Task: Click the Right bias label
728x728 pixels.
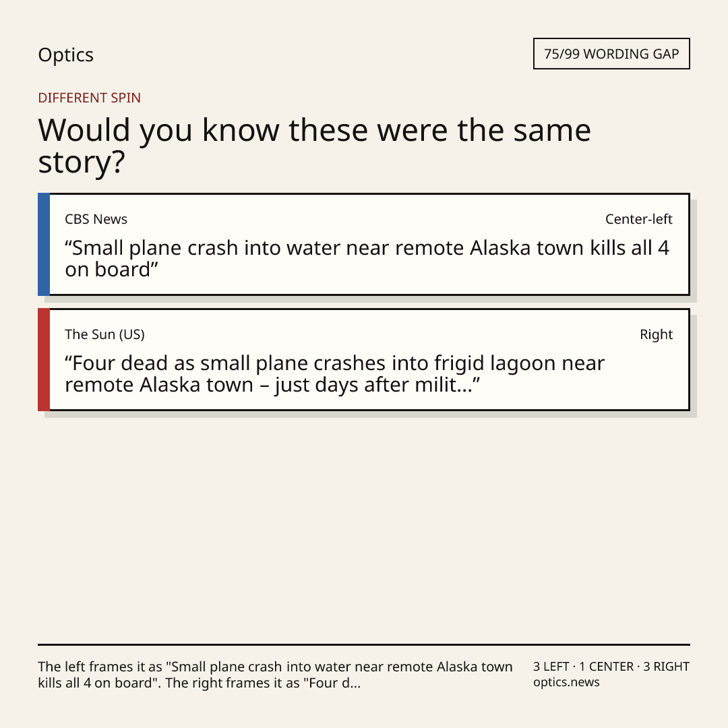Action: 656,334
